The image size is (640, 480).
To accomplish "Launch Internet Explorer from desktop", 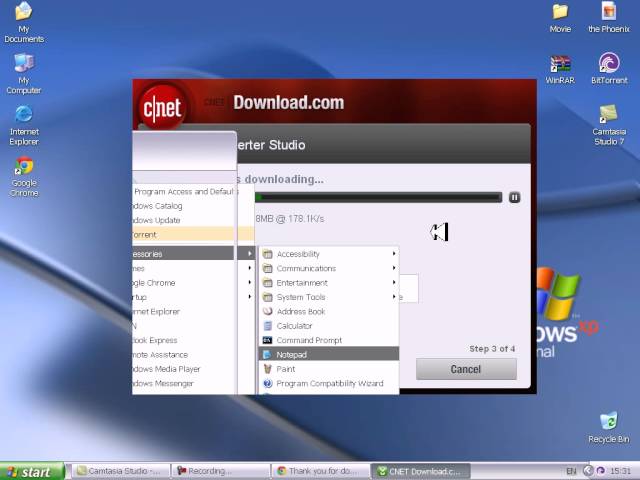I will [24, 125].
